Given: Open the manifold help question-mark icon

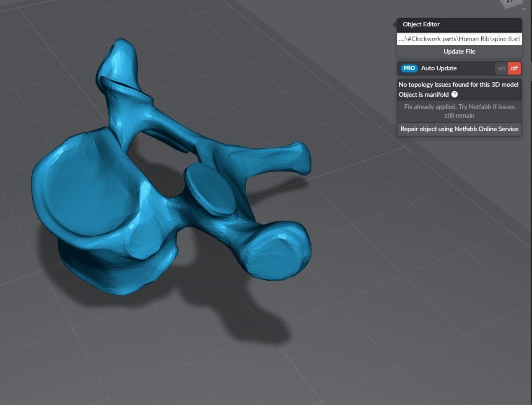Looking at the screenshot, I should click(x=454, y=94).
